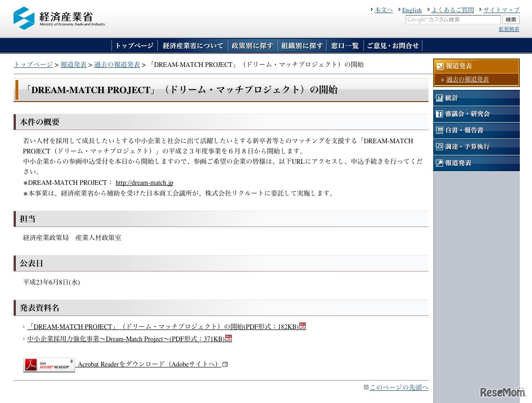Select ご意見・お問合せ in the navigation bar
The width and height of the screenshot is (532, 403).
[392, 45]
